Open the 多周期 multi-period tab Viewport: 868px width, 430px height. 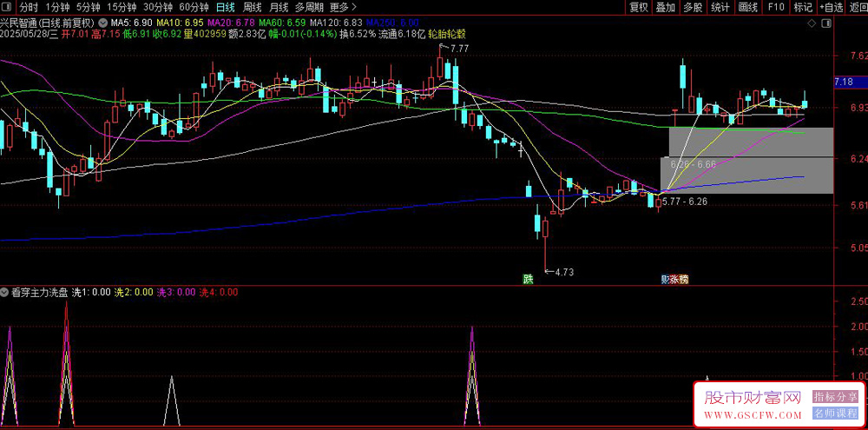pyautogui.click(x=308, y=7)
